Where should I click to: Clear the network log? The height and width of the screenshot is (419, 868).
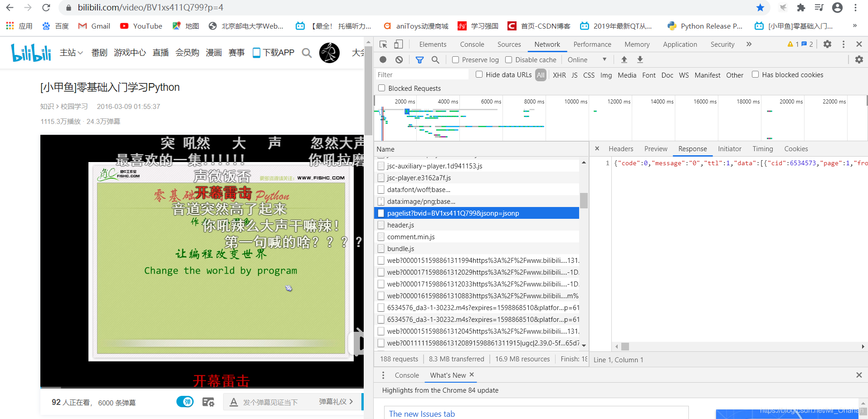coord(399,59)
